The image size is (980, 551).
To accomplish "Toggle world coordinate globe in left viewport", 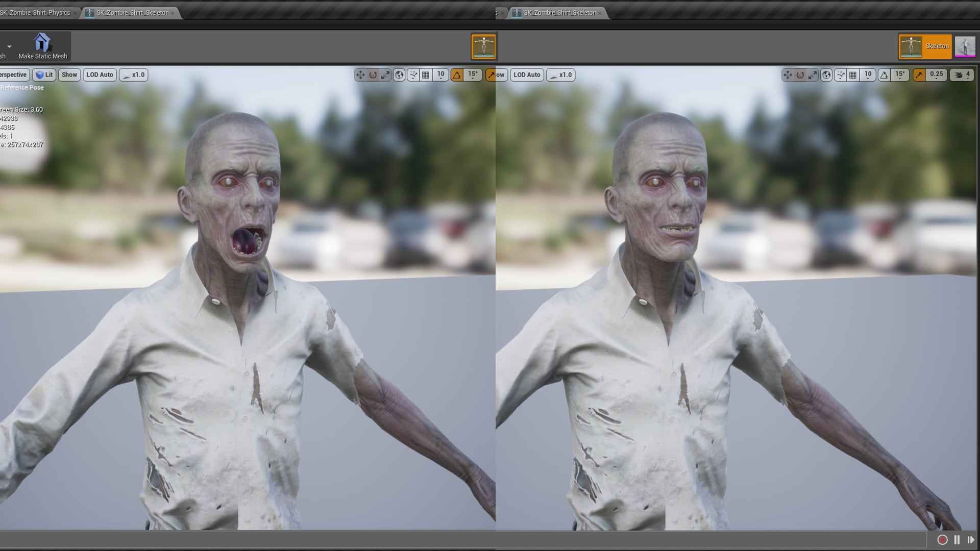I will pos(399,75).
